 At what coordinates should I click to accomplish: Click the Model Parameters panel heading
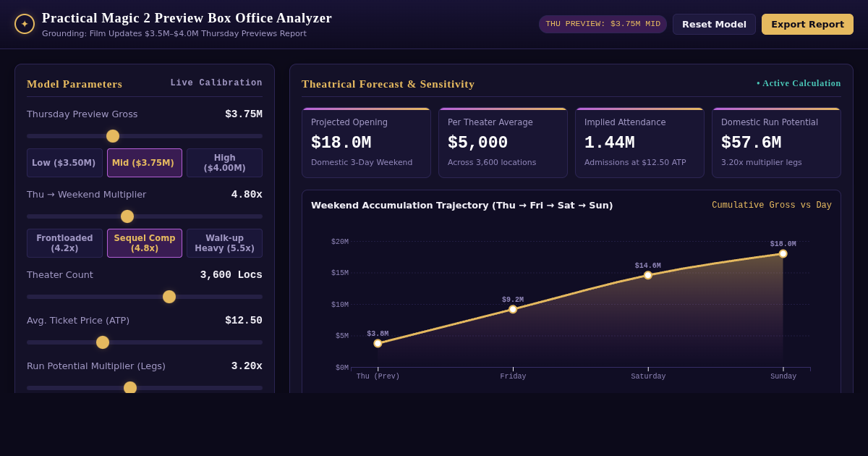(x=75, y=84)
